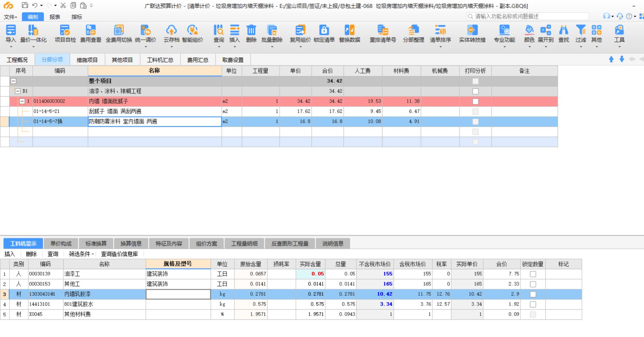
Task: Click 全费用切换 icon
Action: [119, 30]
